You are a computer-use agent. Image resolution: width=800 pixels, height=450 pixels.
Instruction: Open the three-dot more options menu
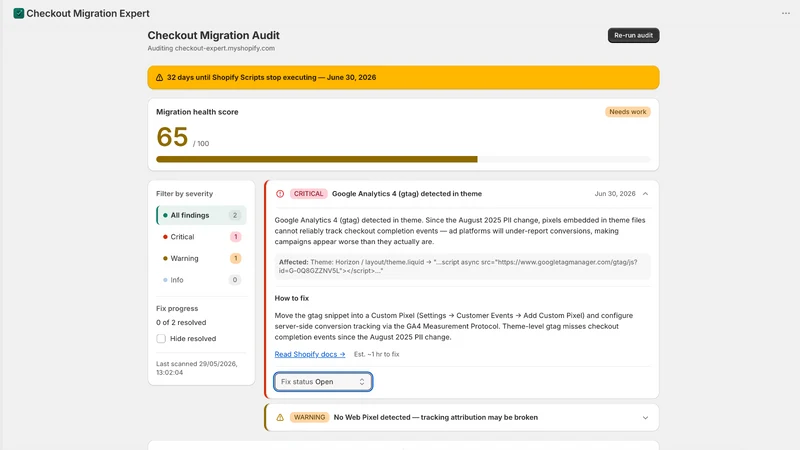[786, 13]
